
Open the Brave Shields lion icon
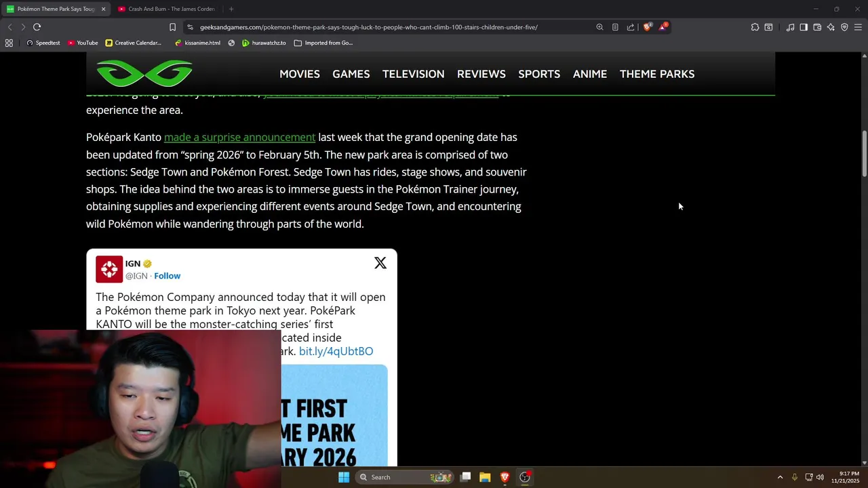click(x=648, y=27)
